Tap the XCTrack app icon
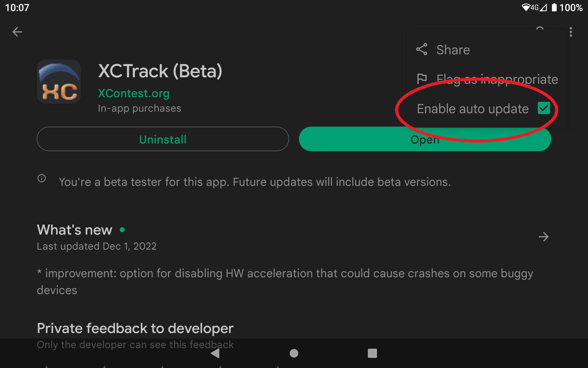The width and height of the screenshot is (588, 368). [x=59, y=82]
